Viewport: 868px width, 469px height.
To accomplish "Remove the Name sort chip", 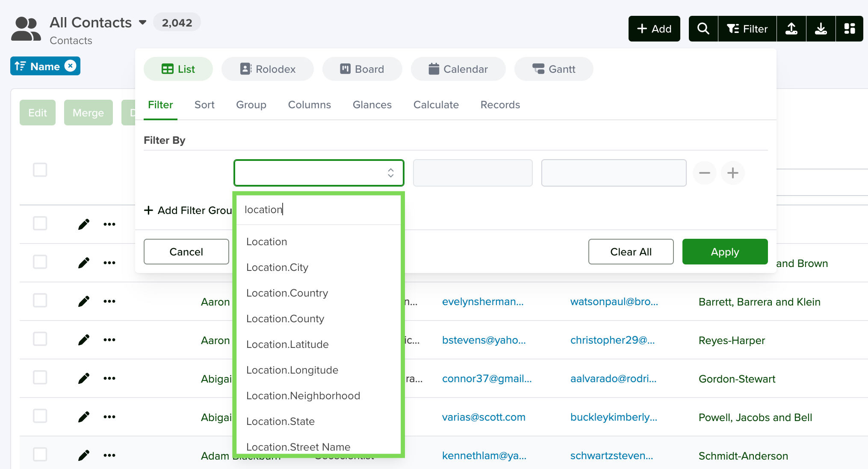I will pos(71,66).
